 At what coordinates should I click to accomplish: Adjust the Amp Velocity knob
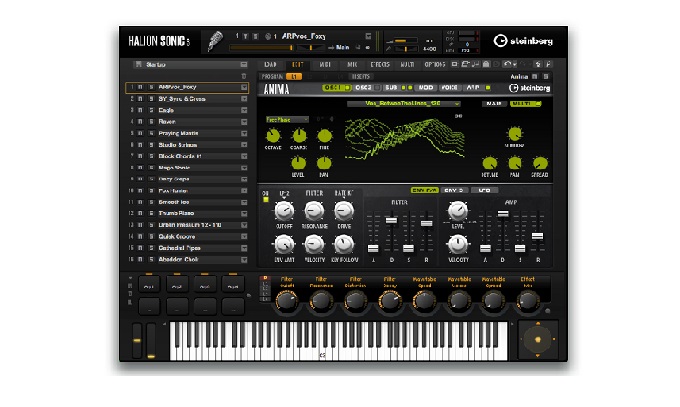pos(458,245)
